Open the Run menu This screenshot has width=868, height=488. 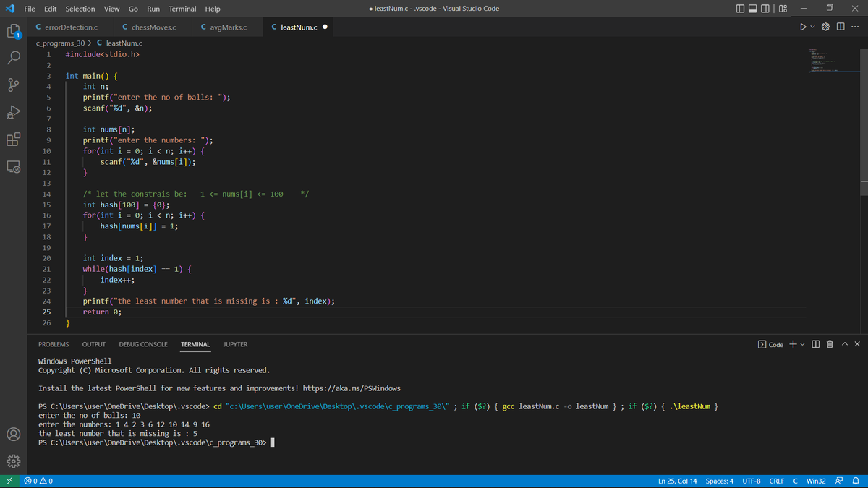point(153,9)
